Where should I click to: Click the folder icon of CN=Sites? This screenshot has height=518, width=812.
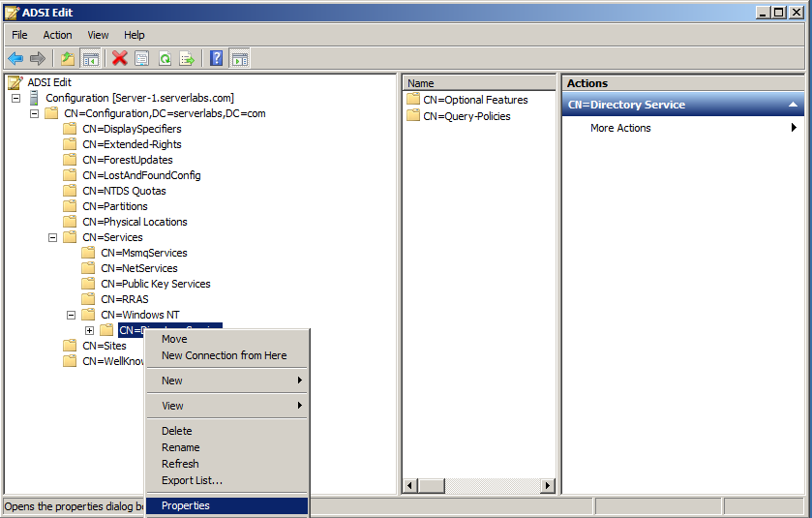pyautogui.click(x=70, y=346)
